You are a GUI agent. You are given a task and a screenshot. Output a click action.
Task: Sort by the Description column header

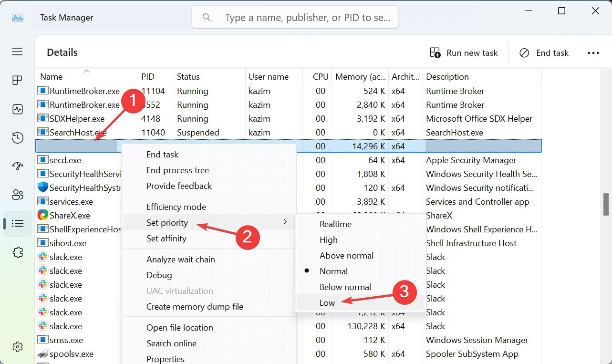click(447, 77)
